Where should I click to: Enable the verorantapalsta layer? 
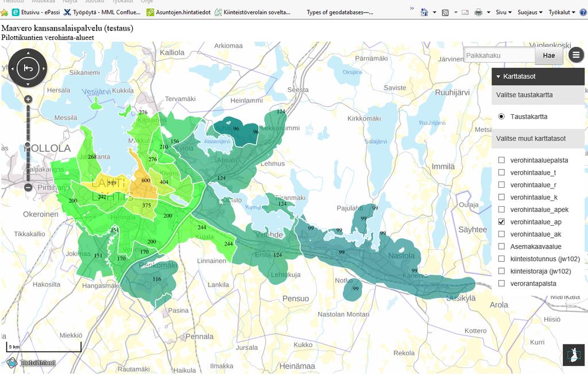click(501, 284)
